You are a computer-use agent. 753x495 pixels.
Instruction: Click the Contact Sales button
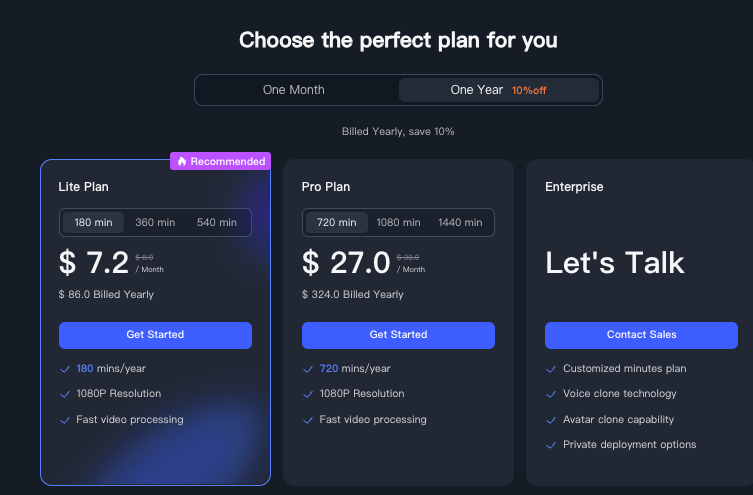(641, 335)
